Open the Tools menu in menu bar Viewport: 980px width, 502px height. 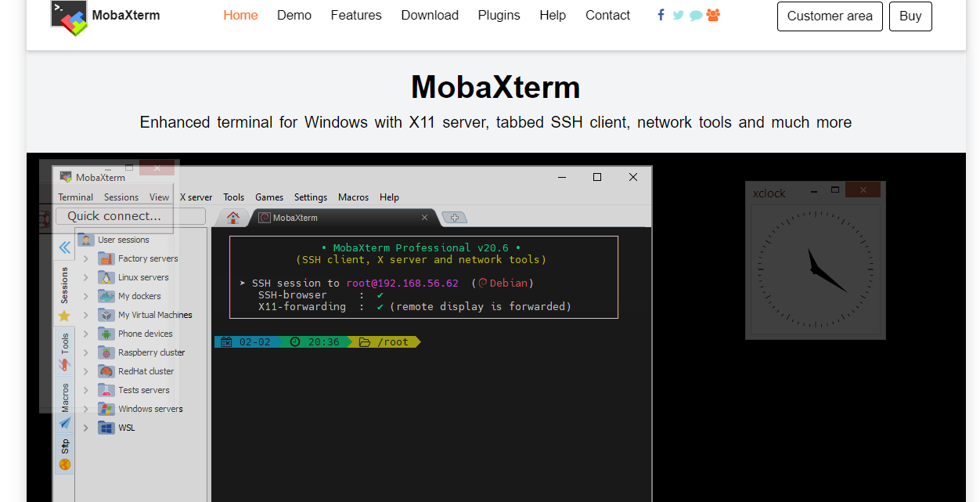(x=233, y=197)
